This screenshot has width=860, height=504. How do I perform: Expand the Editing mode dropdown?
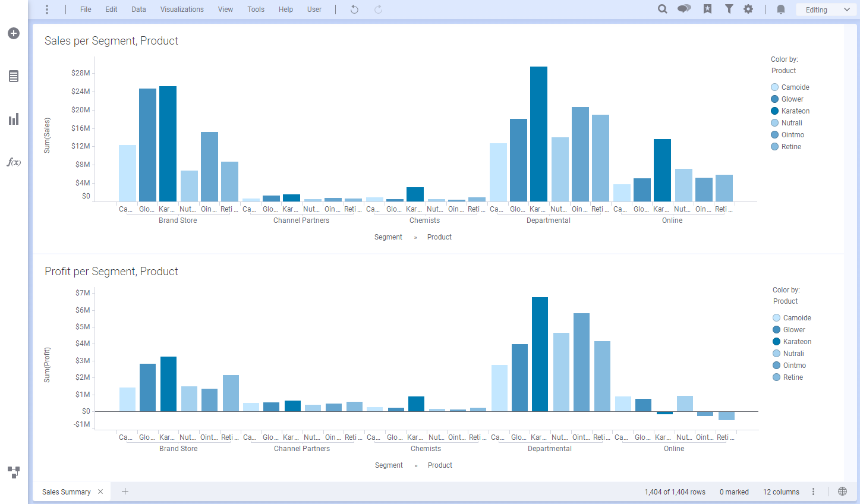(826, 10)
